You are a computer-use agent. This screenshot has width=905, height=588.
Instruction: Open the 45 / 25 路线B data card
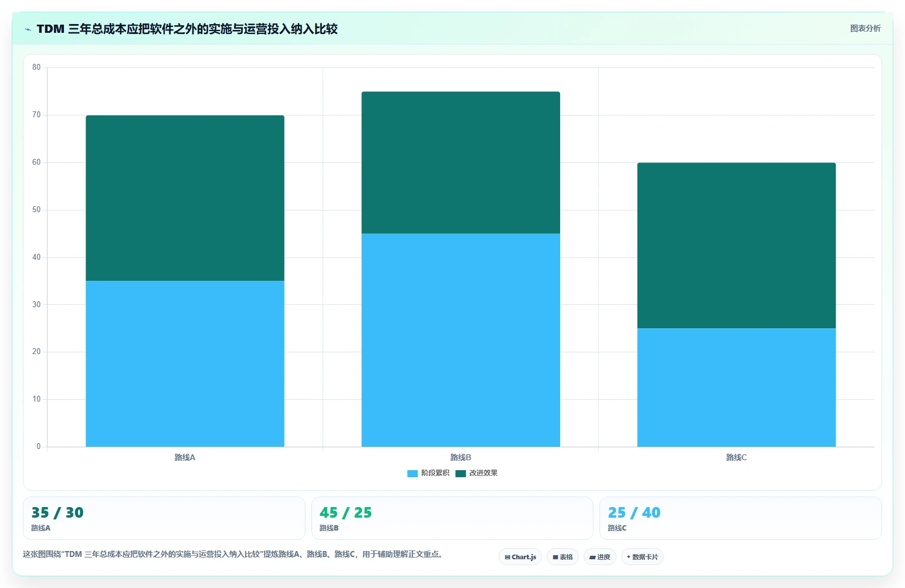452,518
